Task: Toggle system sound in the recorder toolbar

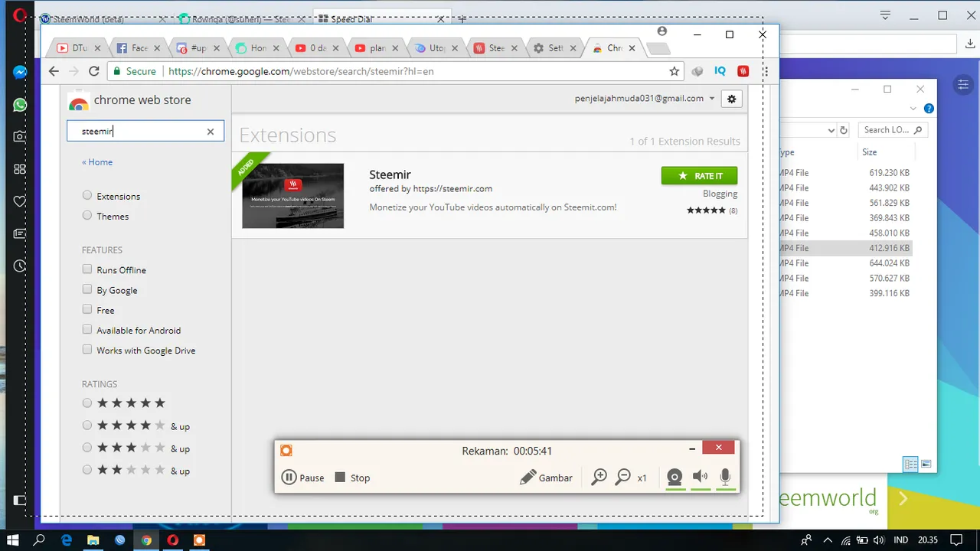Action: point(700,478)
